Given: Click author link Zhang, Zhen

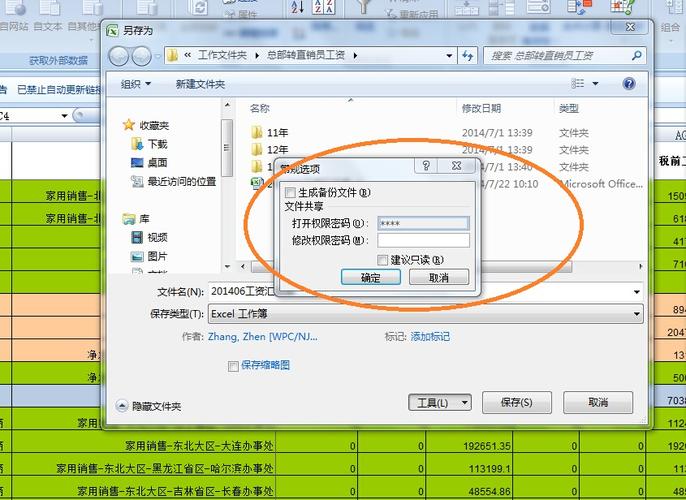Looking at the screenshot, I should (262, 337).
